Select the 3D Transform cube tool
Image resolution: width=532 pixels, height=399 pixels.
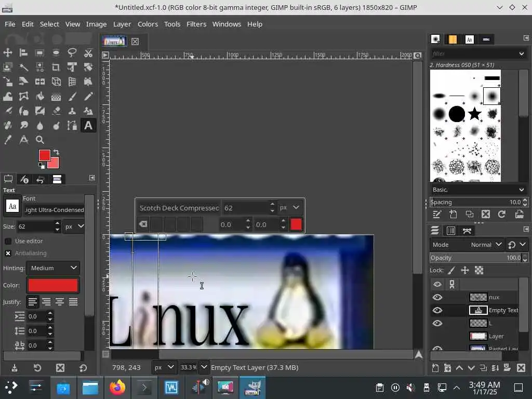click(56, 82)
